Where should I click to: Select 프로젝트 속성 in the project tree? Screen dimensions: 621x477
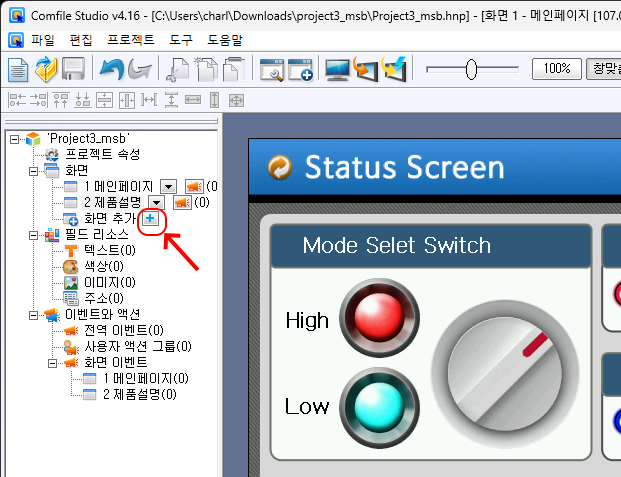pos(102,154)
